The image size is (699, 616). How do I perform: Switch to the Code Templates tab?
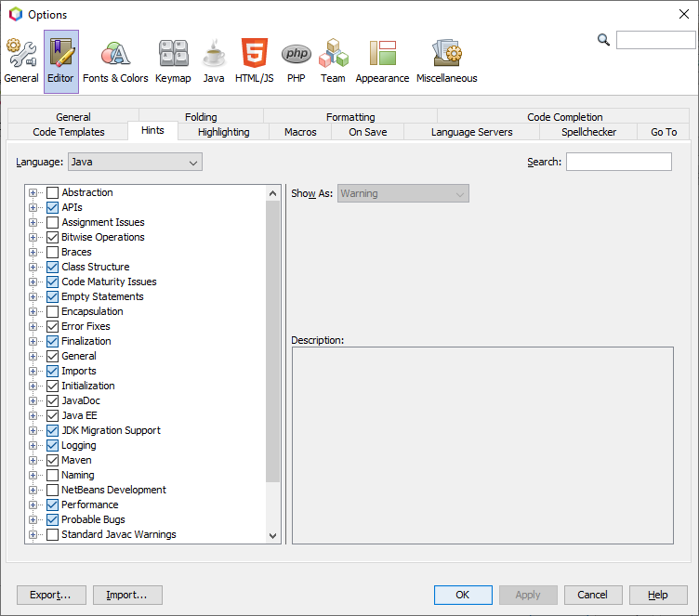69,132
